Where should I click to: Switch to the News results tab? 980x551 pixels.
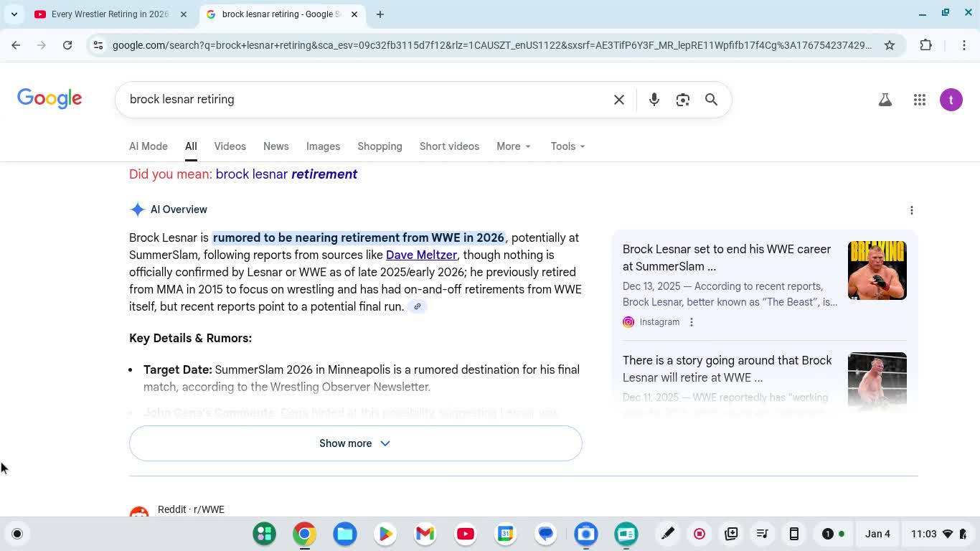275,146
